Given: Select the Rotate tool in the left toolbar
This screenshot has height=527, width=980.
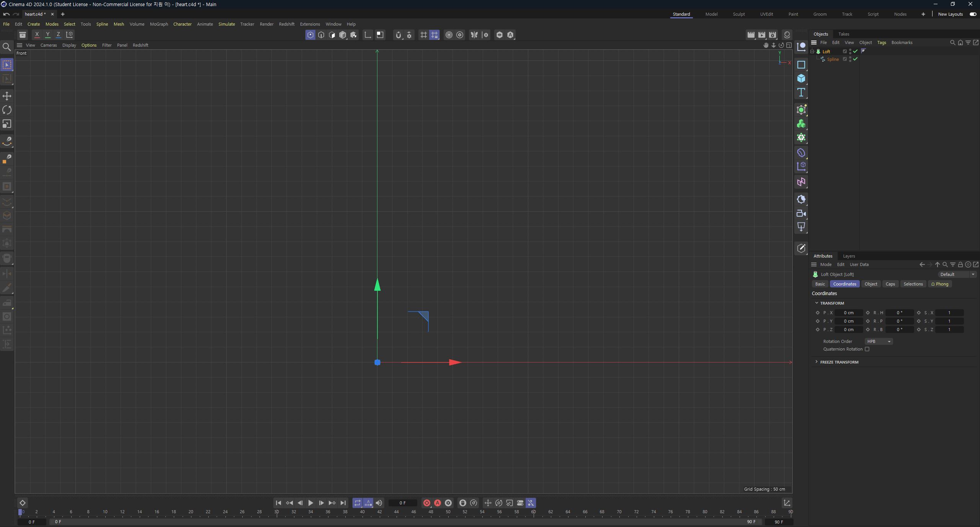Looking at the screenshot, I should [7, 110].
